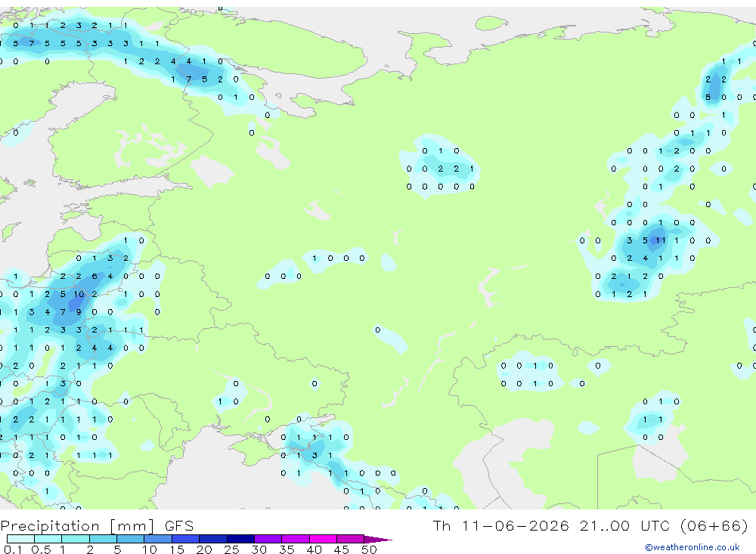Click the legend swatch between 2 and 5
Viewport: 756px width, 554px height.
(103, 539)
